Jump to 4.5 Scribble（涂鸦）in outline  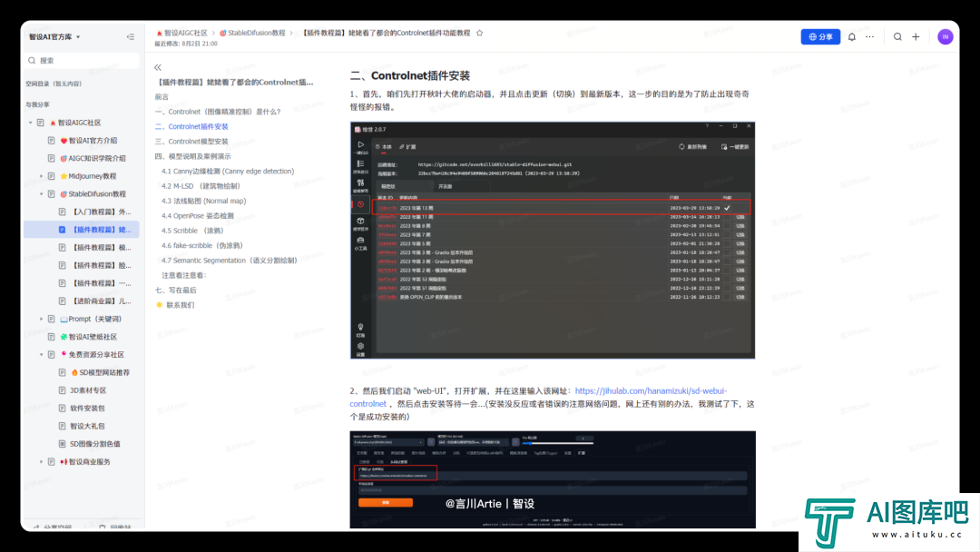192,231
